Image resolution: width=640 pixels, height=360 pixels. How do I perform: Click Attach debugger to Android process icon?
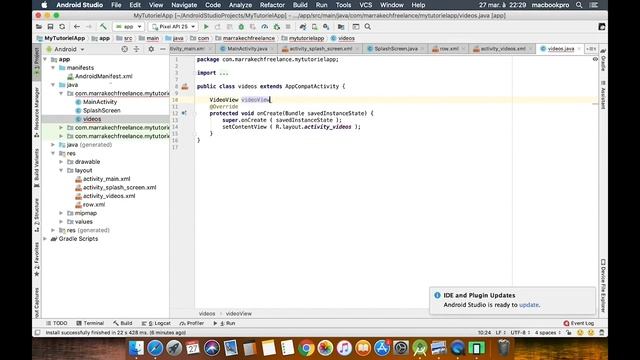coord(277,27)
